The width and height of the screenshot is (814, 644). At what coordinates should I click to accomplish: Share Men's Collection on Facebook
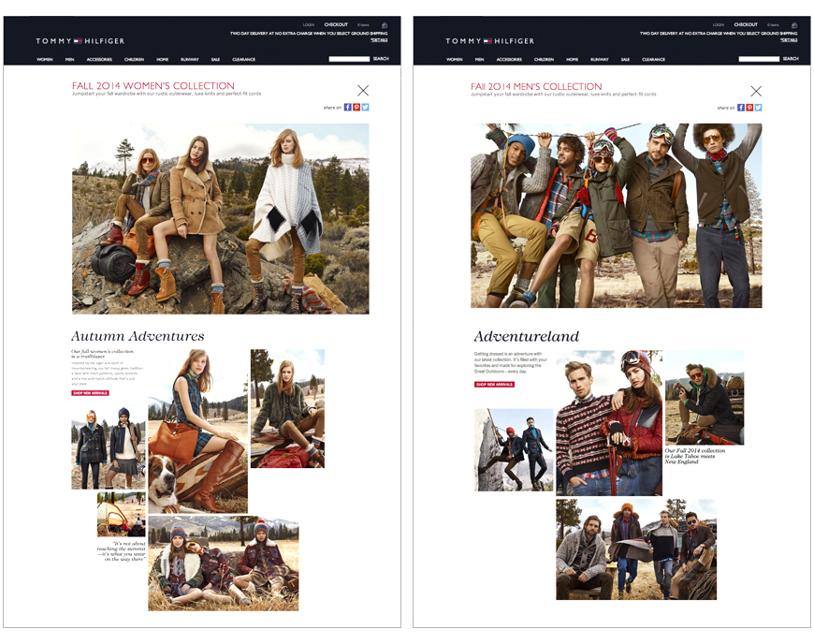741,108
